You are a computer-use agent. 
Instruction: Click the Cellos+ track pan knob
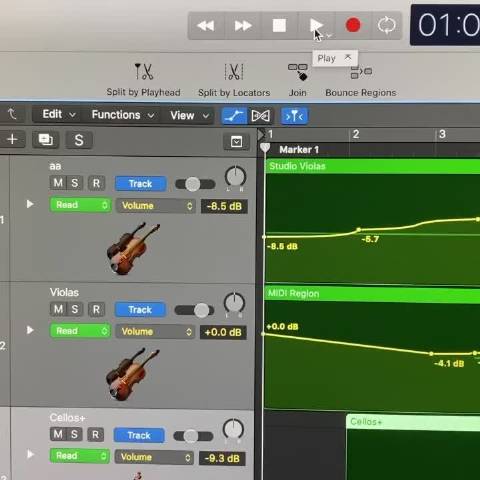click(233, 429)
